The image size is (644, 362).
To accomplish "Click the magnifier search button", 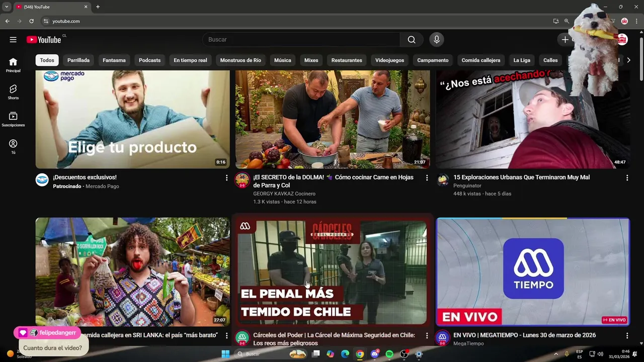I will click(x=412, y=40).
